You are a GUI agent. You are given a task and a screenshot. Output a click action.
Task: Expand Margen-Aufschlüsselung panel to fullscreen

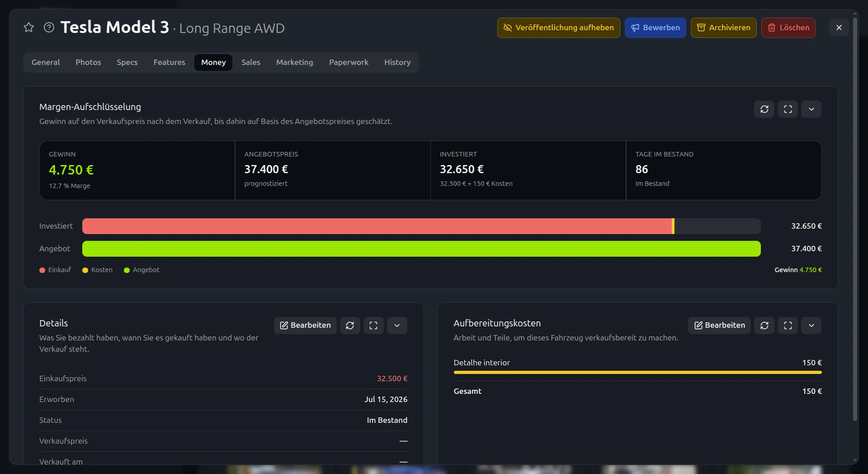(x=788, y=109)
